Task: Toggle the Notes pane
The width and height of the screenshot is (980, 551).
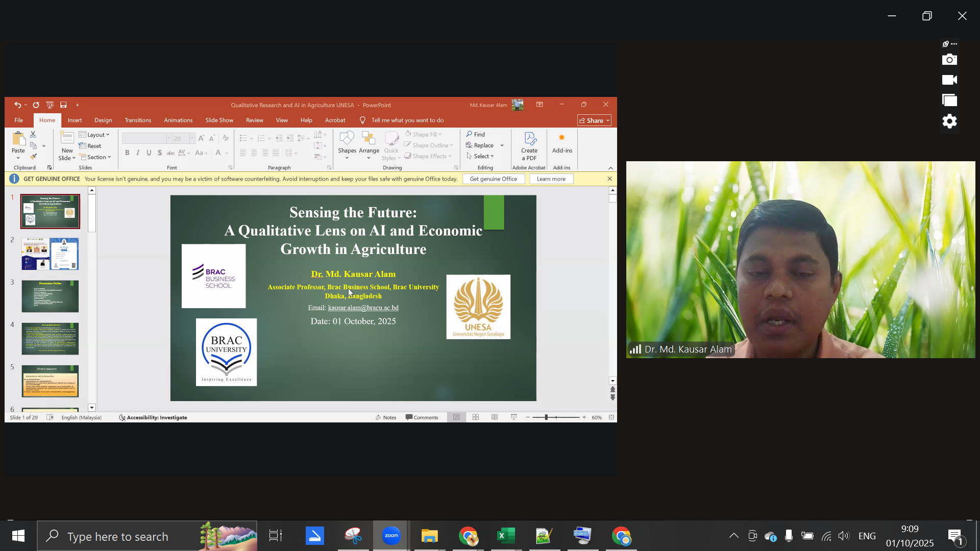Action: click(x=386, y=417)
